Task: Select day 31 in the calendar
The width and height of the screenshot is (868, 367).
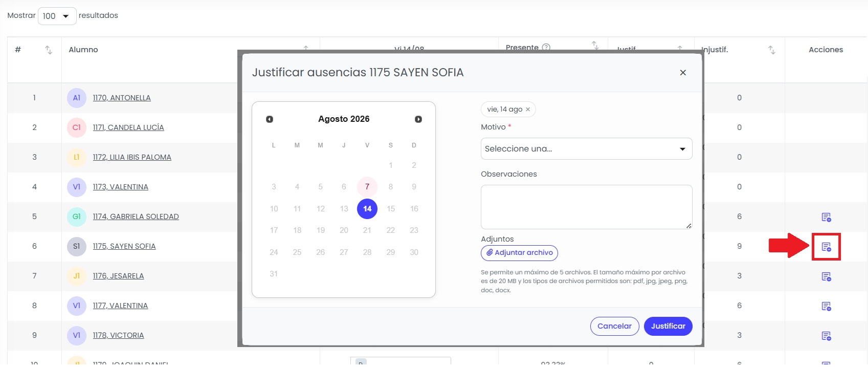Action: (274, 274)
